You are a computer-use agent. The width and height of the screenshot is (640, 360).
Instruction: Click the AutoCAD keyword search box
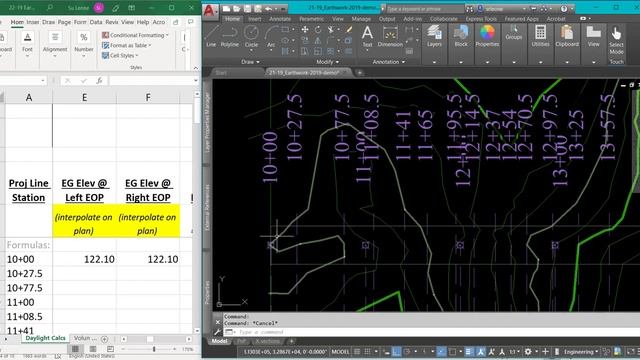[424, 9]
